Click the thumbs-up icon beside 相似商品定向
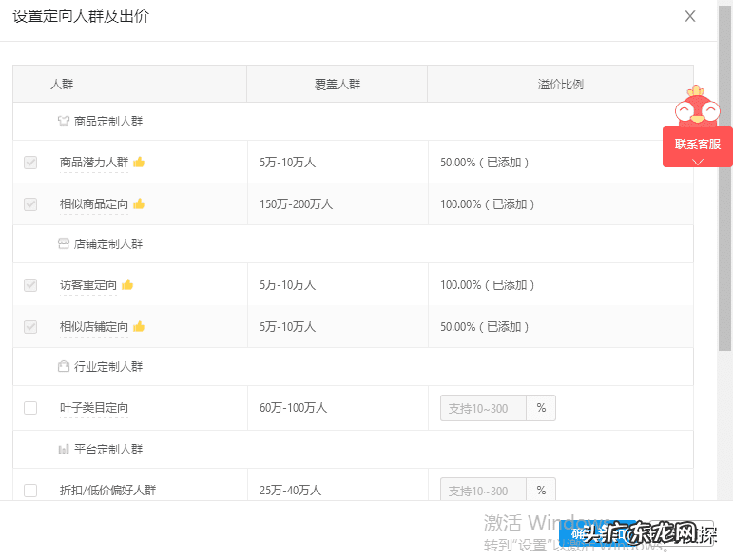This screenshot has width=733, height=560. point(139,203)
